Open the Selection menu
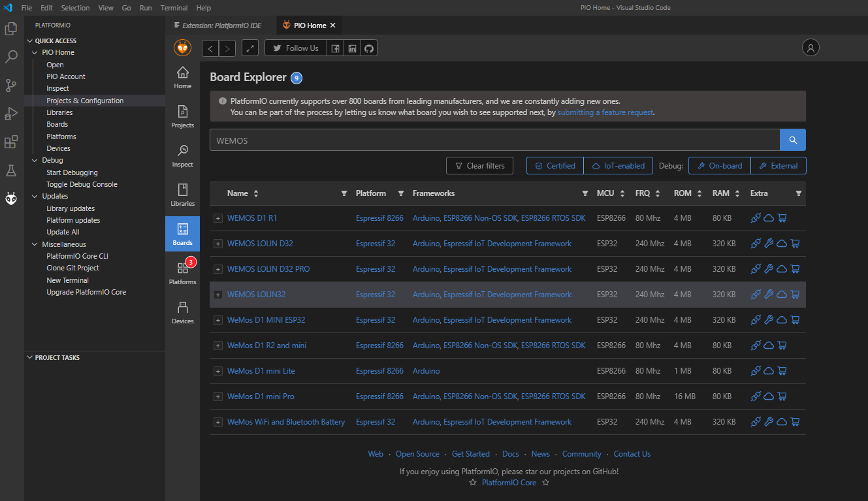 click(75, 8)
